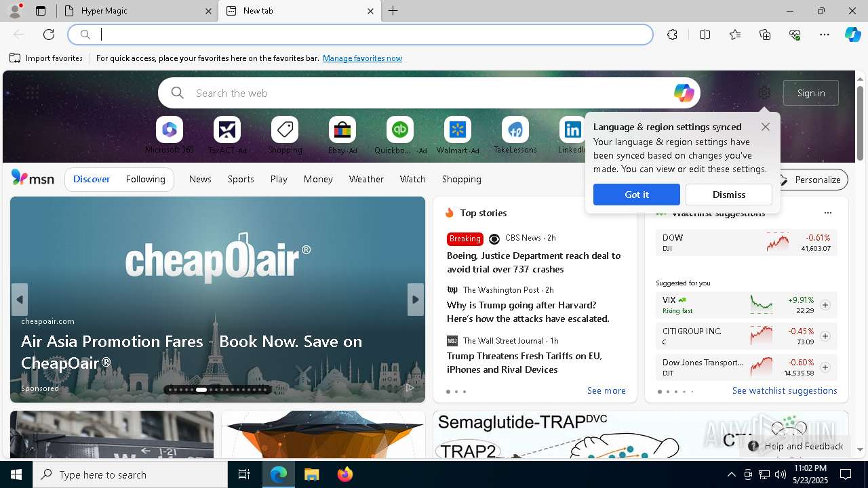The height and width of the screenshot is (488, 868).
Task: Open a new tab with plus button
Action: pos(393,11)
